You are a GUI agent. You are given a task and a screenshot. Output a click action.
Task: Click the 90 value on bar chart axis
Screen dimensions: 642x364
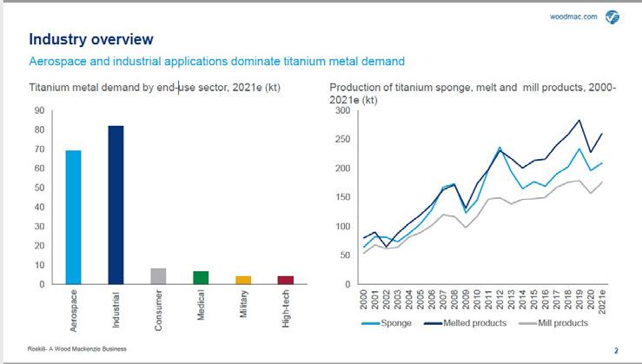click(39, 110)
